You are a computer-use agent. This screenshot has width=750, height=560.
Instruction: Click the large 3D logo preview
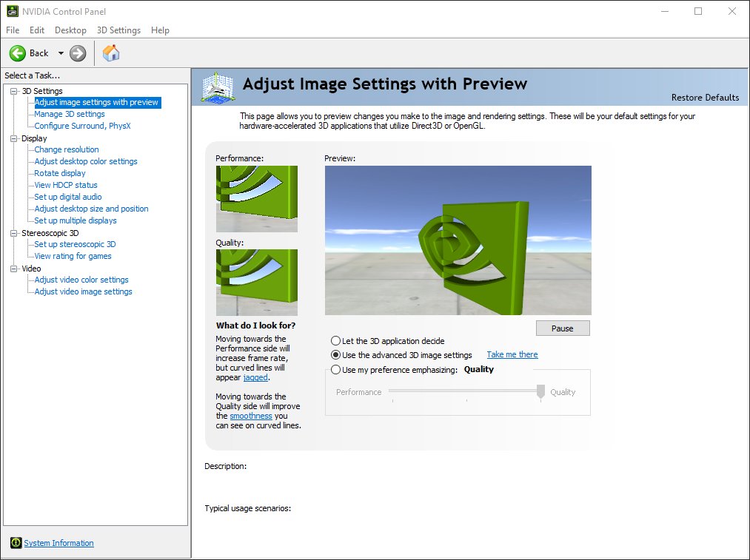pos(458,240)
